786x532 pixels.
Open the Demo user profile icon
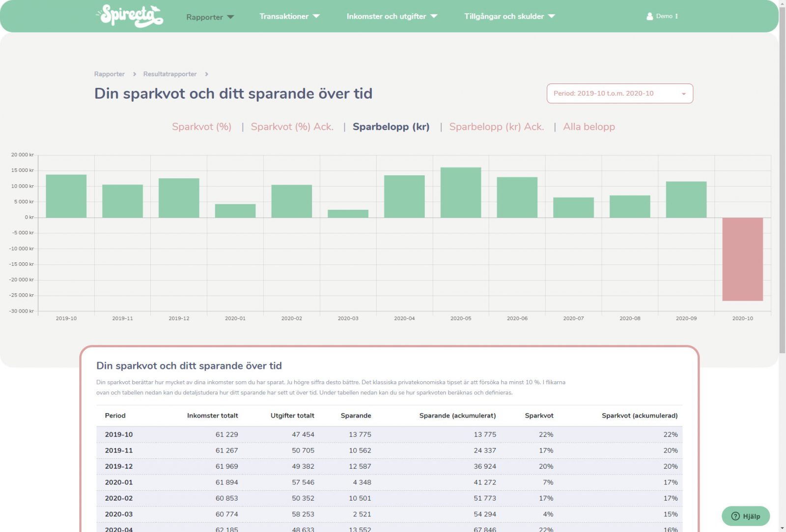(x=649, y=16)
